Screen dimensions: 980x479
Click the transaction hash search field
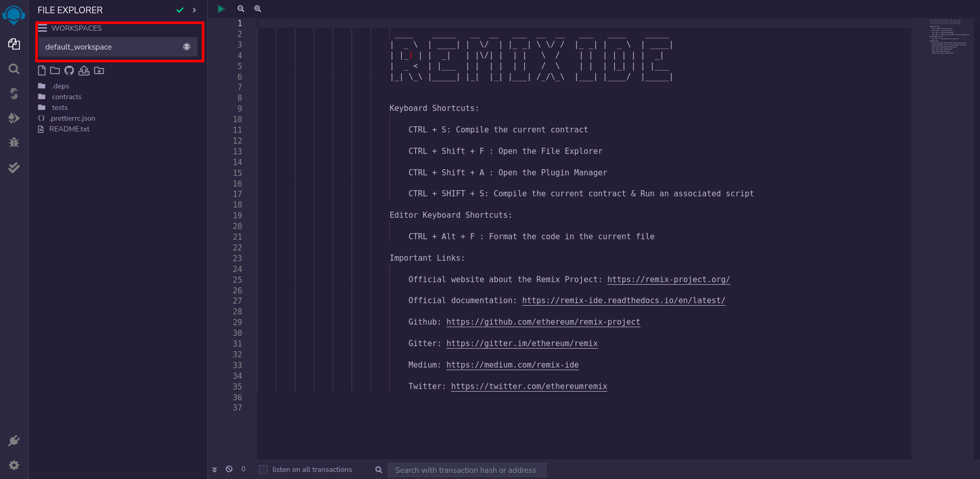coord(466,469)
